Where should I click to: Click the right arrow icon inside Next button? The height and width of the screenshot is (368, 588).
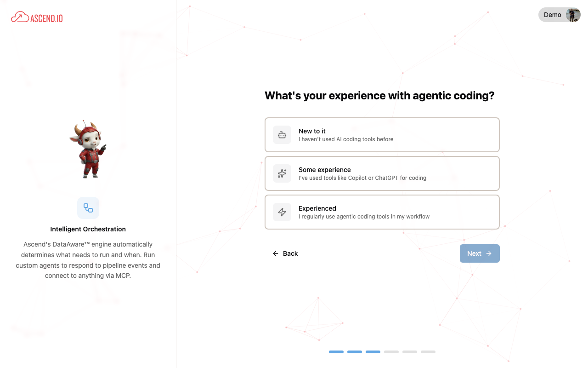(488, 253)
